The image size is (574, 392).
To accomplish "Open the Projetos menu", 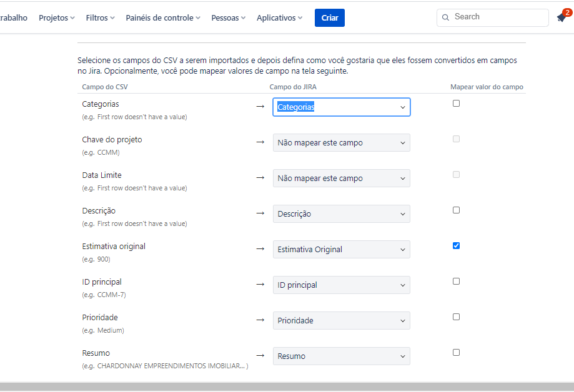I will tap(57, 17).
